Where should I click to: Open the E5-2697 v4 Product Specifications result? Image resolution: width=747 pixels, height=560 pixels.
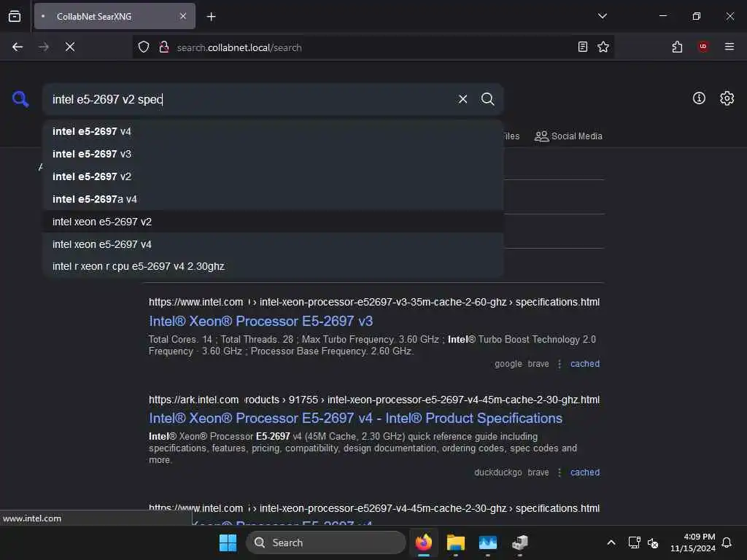click(x=355, y=418)
